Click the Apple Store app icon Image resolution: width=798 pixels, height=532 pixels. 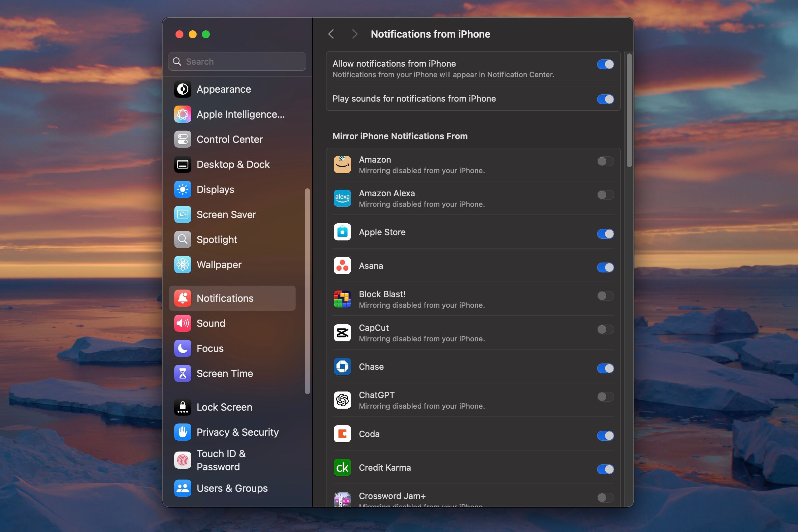(342, 232)
